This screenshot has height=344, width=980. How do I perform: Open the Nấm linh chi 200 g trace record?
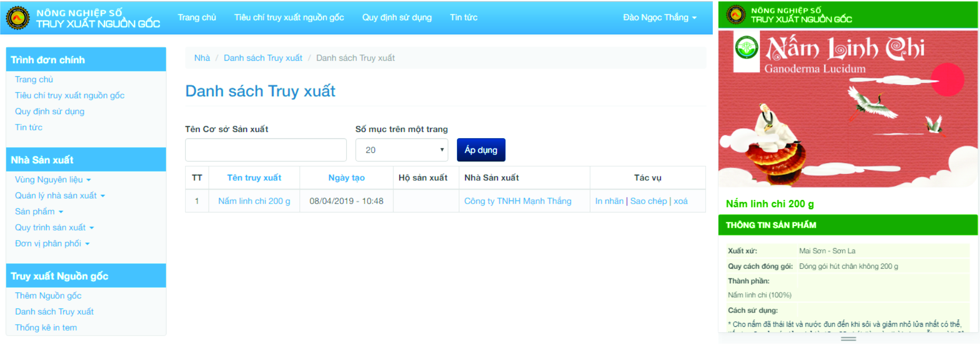click(x=254, y=201)
